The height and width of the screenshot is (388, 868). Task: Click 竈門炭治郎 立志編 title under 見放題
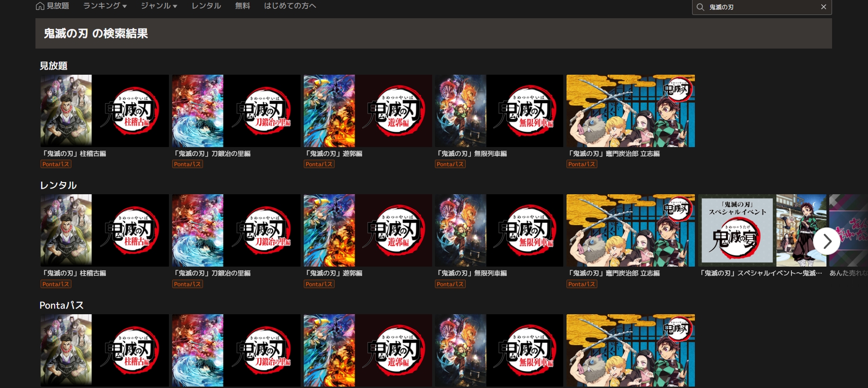(613, 154)
